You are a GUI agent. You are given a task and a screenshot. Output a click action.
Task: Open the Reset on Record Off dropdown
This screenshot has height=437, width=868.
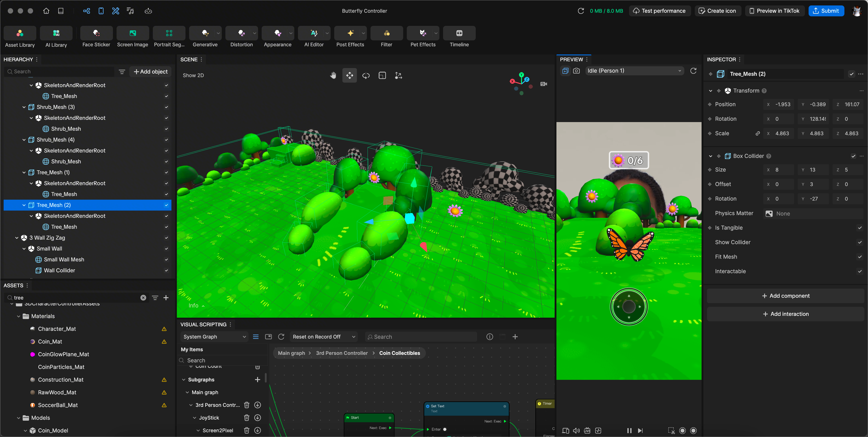tap(324, 337)
